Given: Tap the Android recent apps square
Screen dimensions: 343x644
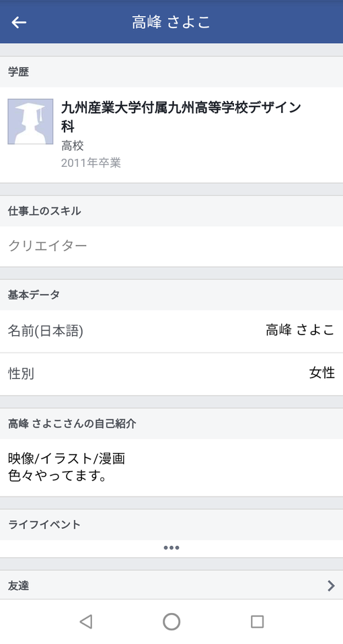Looking at the screenshot, I should [x=257, y=621].
